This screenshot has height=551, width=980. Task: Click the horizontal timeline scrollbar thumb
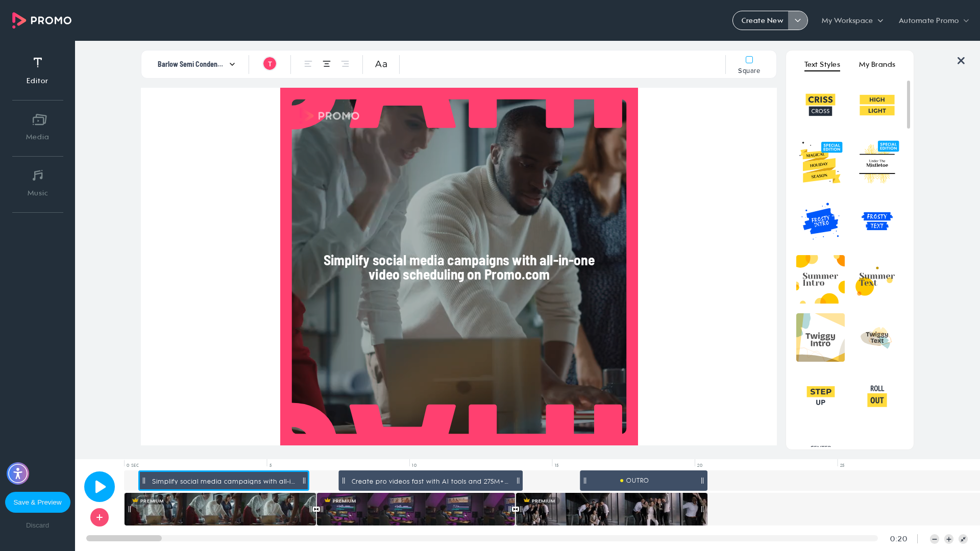point(124,538)
